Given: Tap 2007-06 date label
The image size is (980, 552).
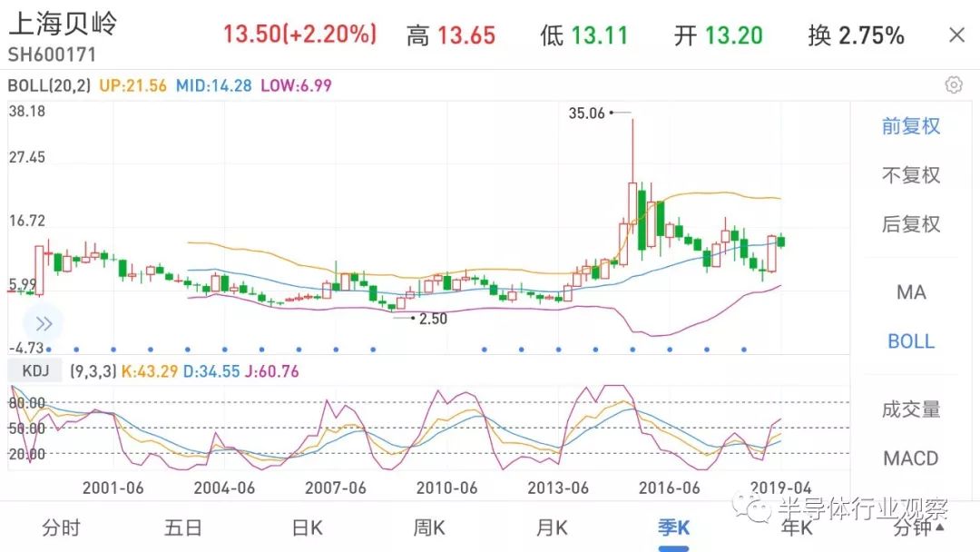Looking at the screenshot, I should pos(336,488).
